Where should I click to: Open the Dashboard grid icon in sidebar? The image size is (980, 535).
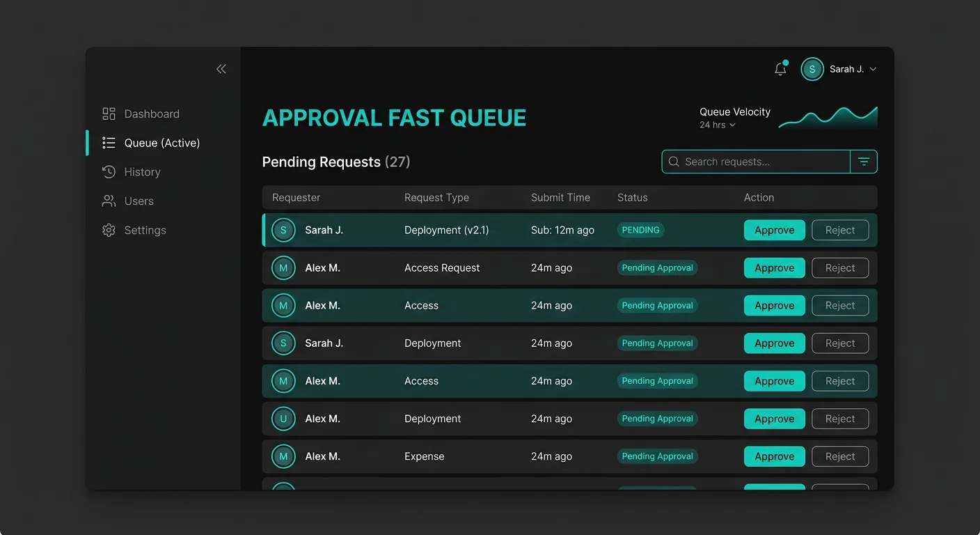[109, 114]
